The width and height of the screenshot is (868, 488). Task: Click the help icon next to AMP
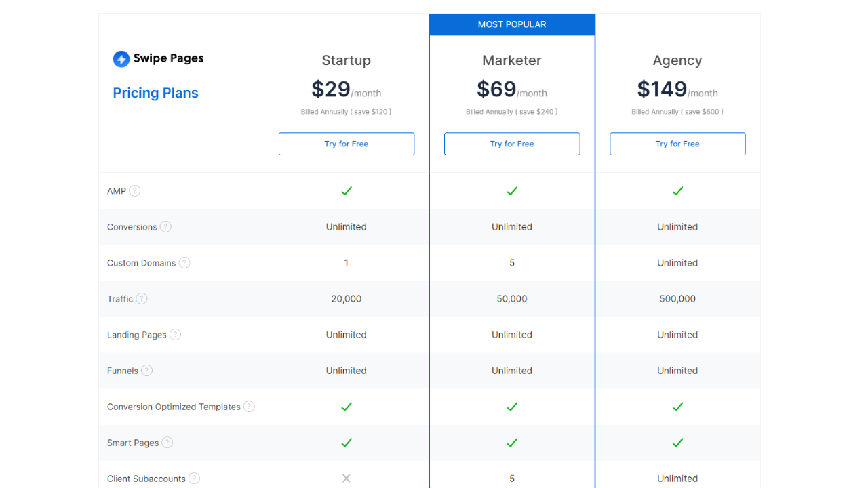tap(135, 190)
